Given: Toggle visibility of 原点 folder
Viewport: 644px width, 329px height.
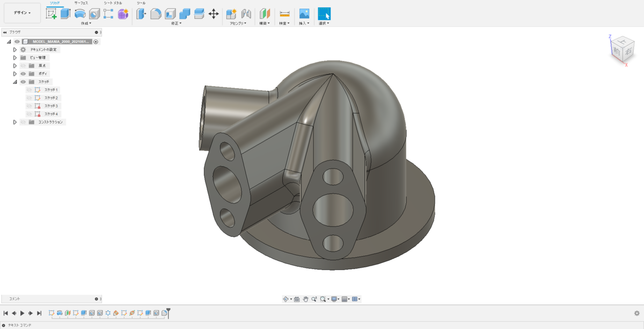Looking at the screenshot, I should [23, 65].
